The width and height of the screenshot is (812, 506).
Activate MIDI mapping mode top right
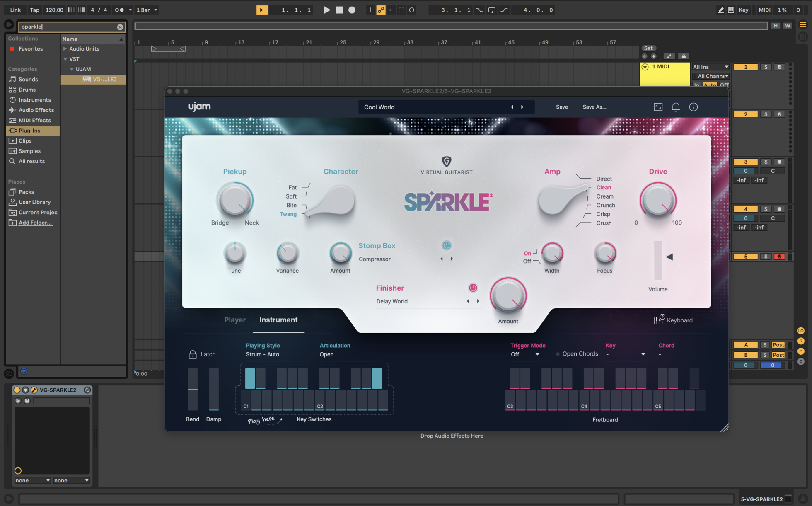click(764, 10)
